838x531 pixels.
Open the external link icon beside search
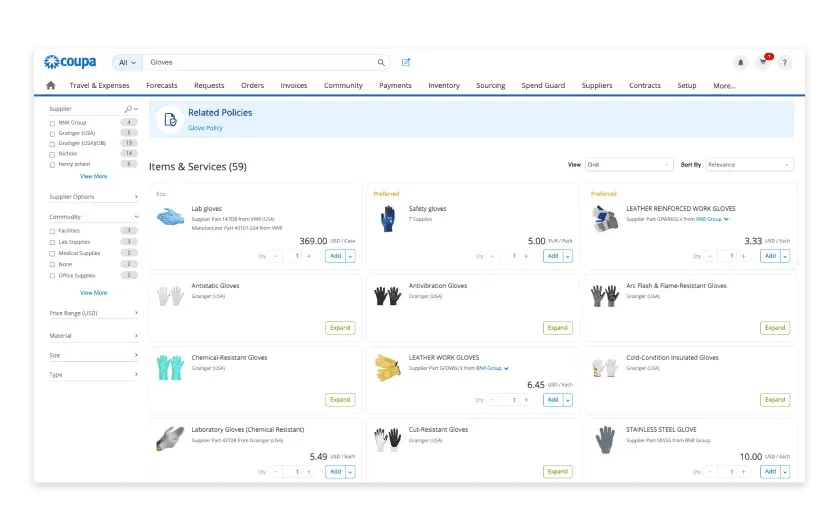click(406, 63)
